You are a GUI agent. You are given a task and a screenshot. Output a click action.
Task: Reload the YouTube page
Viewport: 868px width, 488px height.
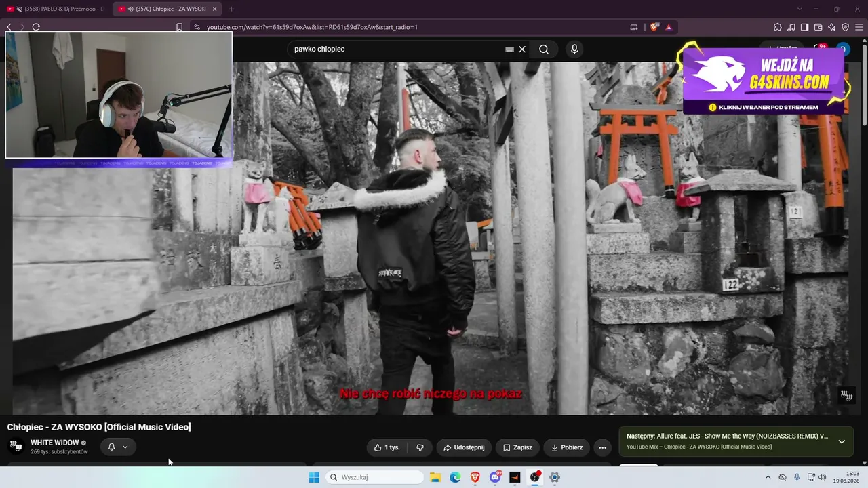[x=36, y=27]
